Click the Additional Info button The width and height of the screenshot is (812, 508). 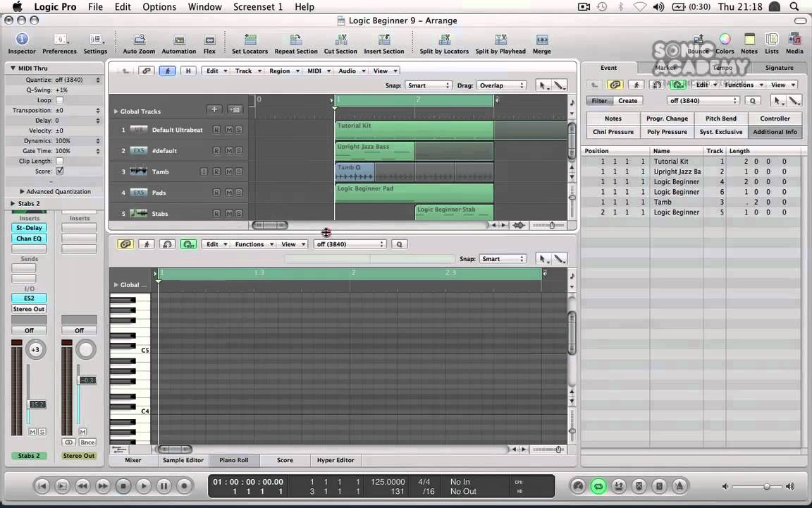[775, 132]
